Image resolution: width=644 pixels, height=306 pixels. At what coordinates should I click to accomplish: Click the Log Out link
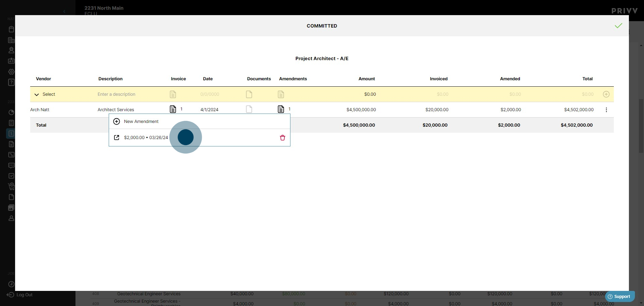coord(20,295)
